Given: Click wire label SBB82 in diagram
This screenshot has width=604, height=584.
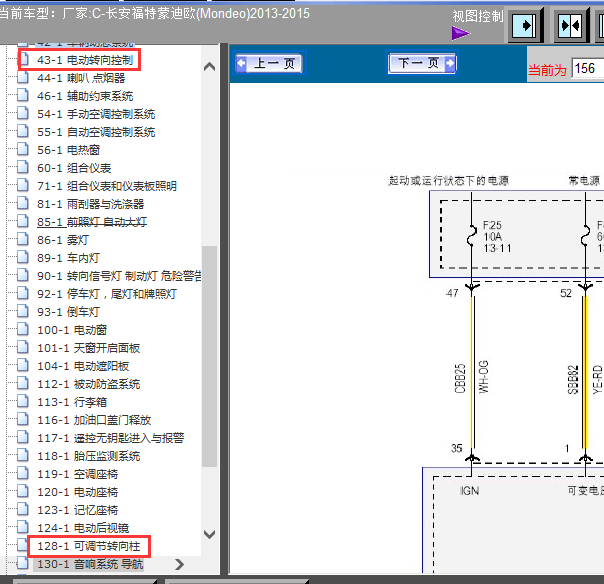Looking at the screenshot, I should click(x=573, y=380).
